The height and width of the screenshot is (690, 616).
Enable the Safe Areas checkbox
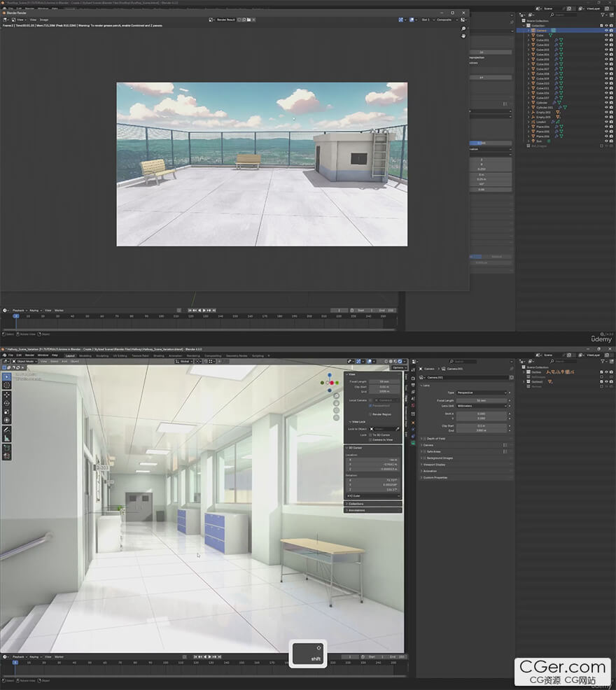tap(425, 451)
